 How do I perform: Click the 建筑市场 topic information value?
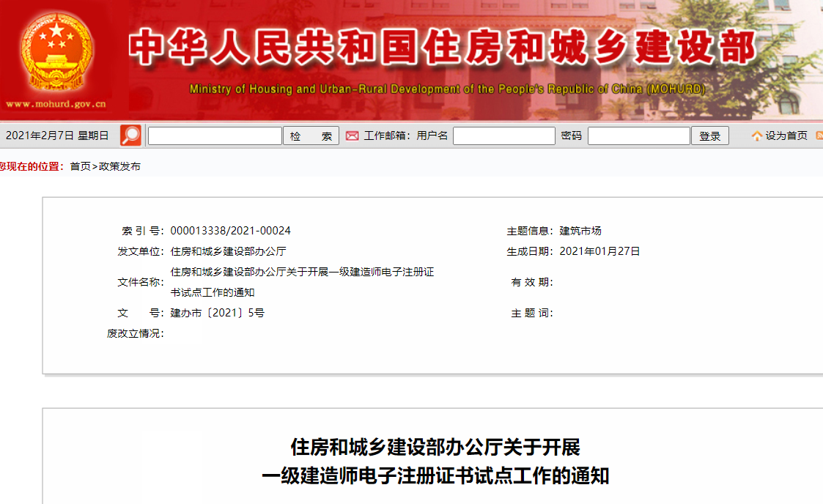[580, 231]
